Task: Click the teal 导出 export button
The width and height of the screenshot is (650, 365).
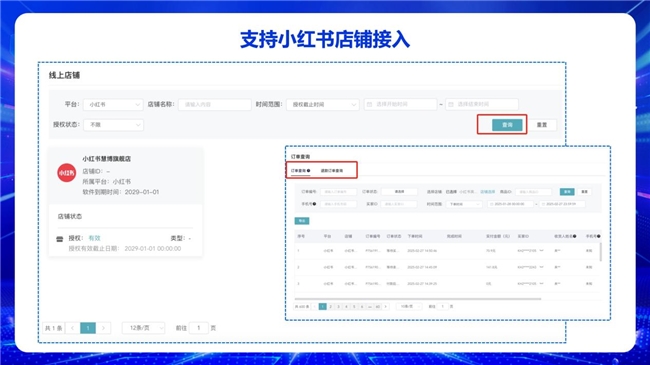Action: tap(302, 221)
